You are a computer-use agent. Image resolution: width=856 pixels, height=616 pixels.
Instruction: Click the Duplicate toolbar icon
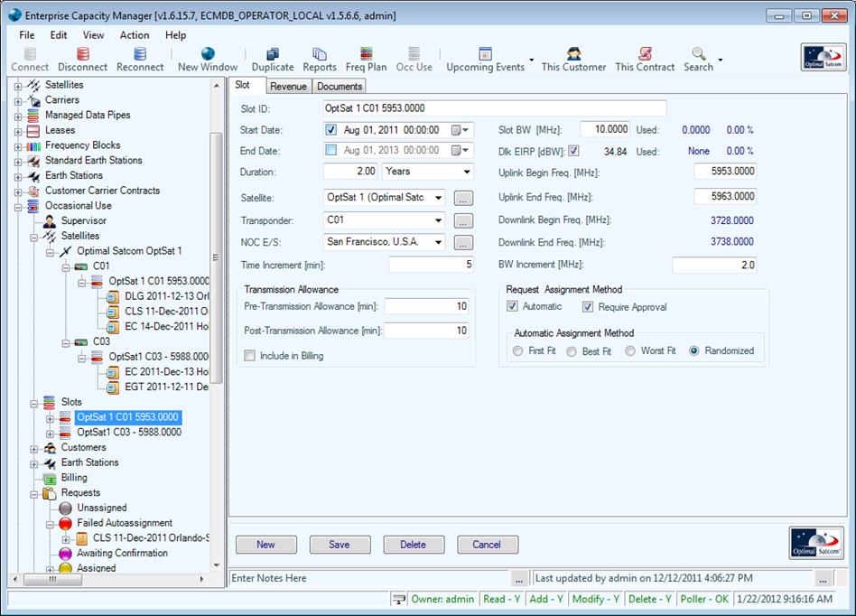click(273, 53)
